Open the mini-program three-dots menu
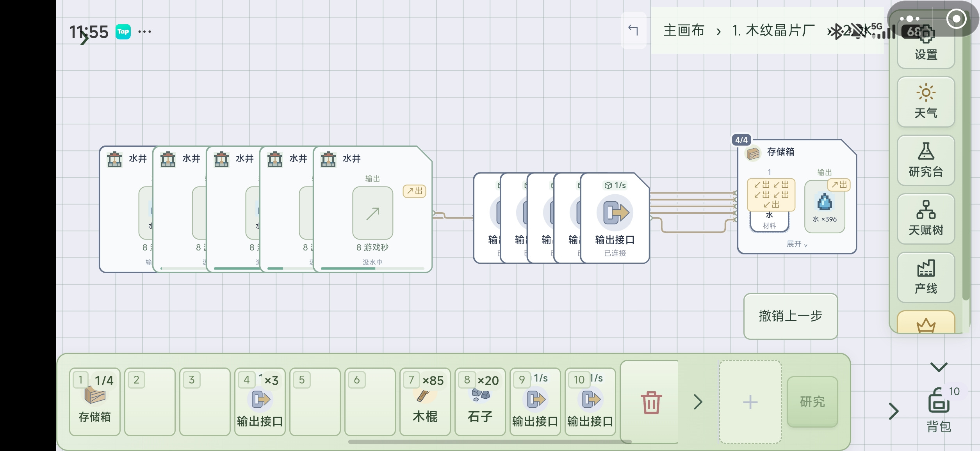 tap(910, 19)
